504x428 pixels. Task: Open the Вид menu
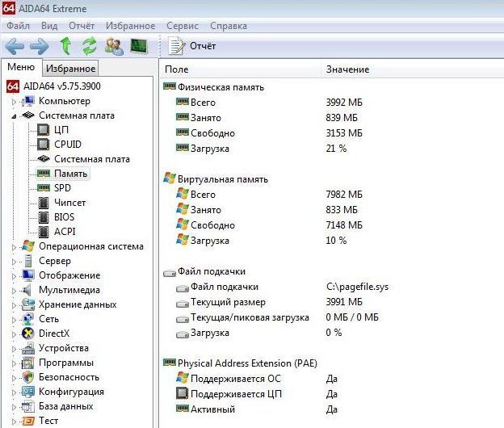tap(49, 26)
